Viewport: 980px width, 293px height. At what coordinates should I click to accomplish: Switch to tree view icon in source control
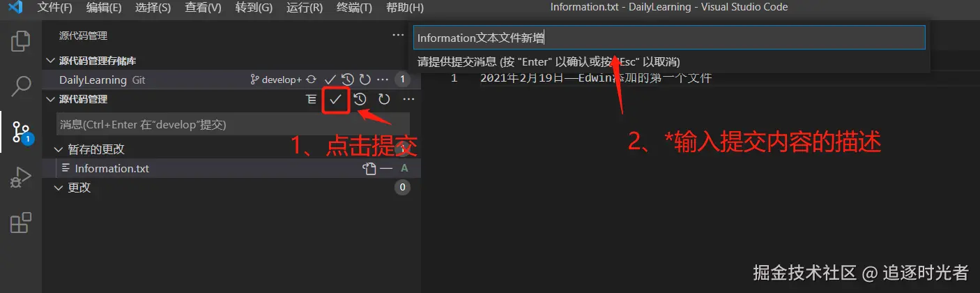(x=312, y=100)
